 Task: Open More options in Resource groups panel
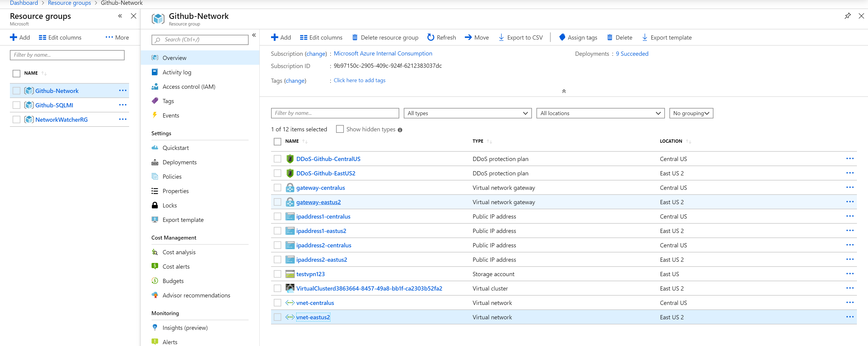click(117, 37)
